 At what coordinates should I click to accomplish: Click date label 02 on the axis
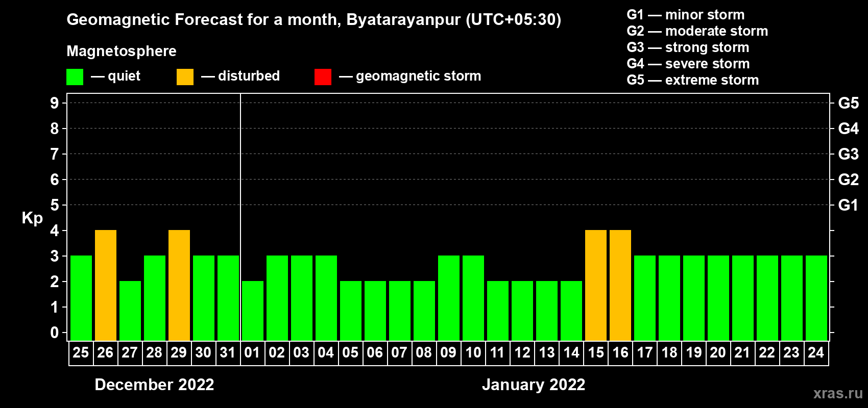tap(277, 353)
